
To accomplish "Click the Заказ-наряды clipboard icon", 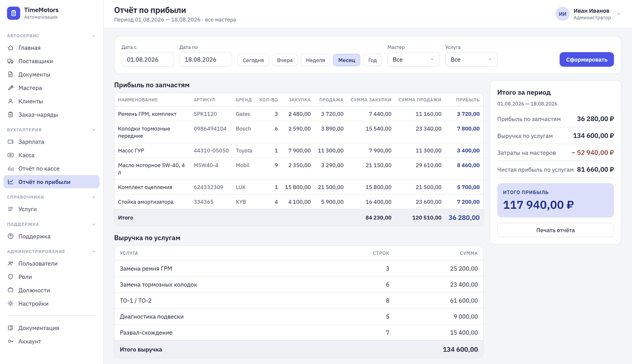I will (11, 114).
